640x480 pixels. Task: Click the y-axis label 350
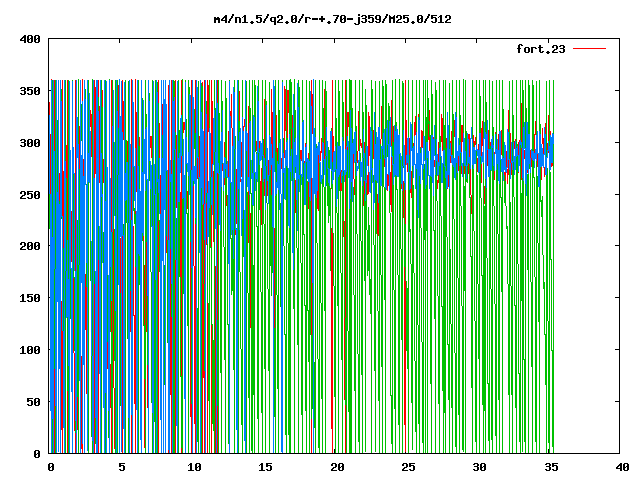coord(30,91)
